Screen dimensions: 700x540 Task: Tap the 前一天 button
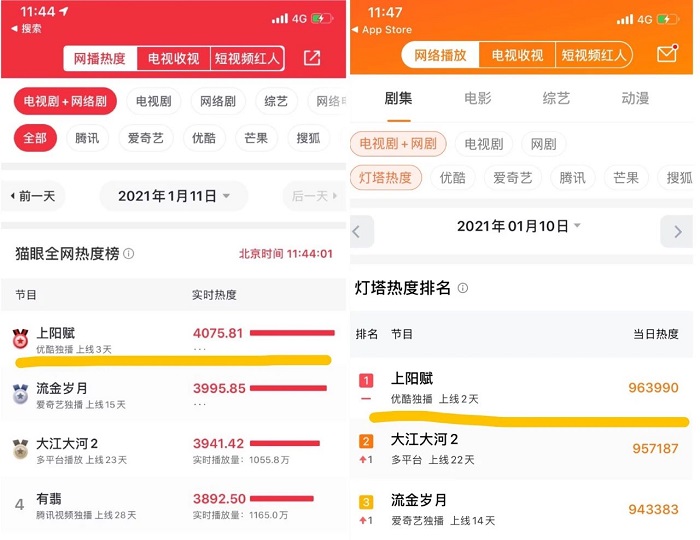33,196
